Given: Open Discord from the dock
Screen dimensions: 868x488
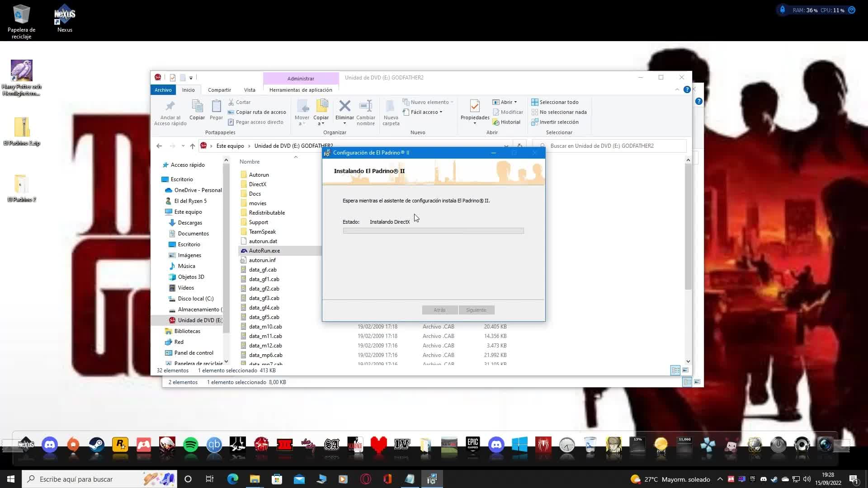Looking at the screenshot, I should pos(50,445).
